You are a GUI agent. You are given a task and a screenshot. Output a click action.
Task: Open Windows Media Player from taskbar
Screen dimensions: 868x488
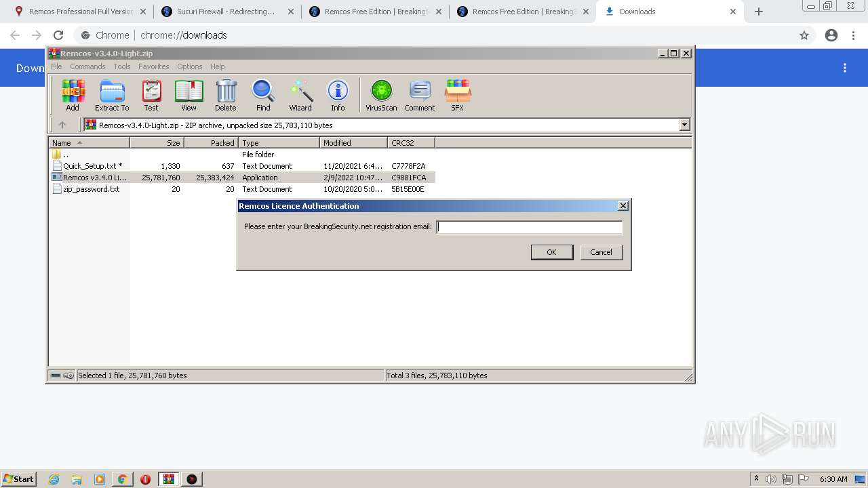point(100,479)
